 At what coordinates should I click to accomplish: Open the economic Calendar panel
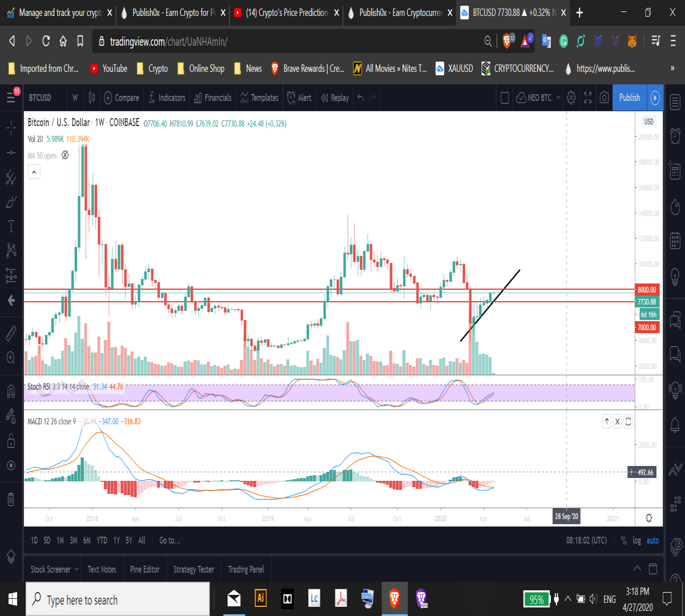[x=675, y=240]
